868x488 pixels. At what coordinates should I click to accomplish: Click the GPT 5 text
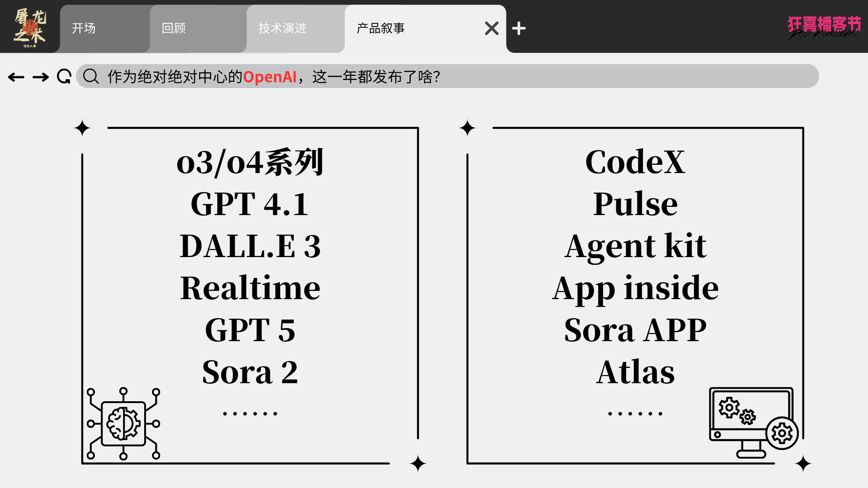coord(250,330)
